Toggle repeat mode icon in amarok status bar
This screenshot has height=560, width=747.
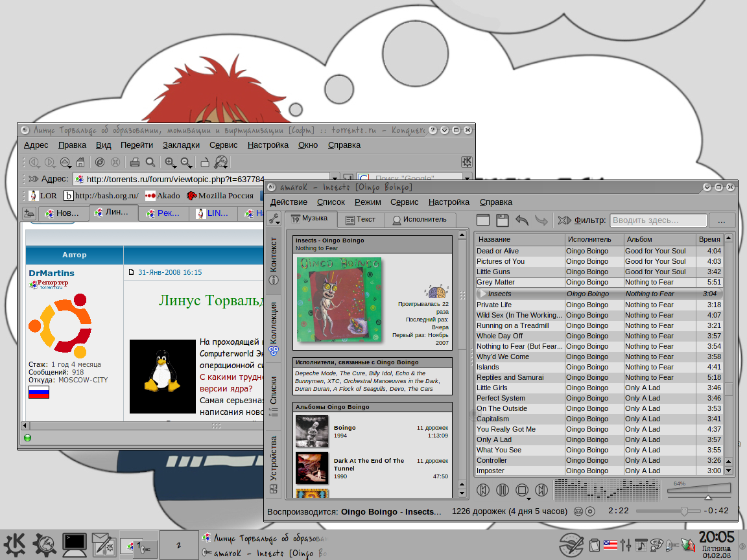tap(590, 511)
